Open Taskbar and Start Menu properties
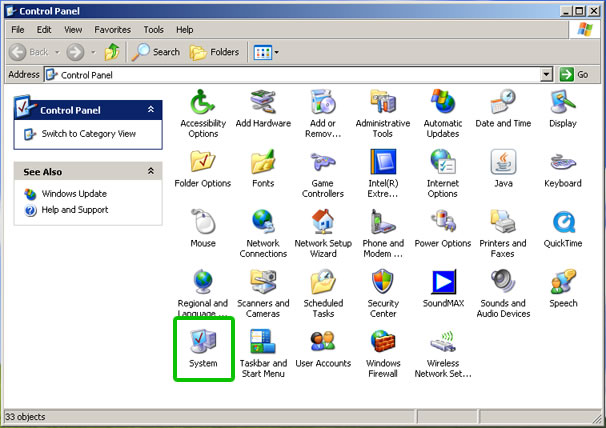 [263, 353]
